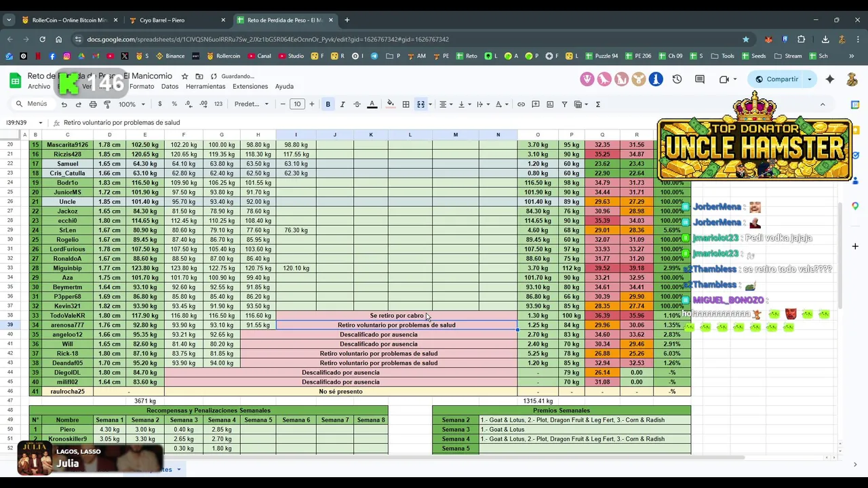Open the Puzzle 94 bookmark
Screen dimensions: 868x488
click(x=600, y=56)
